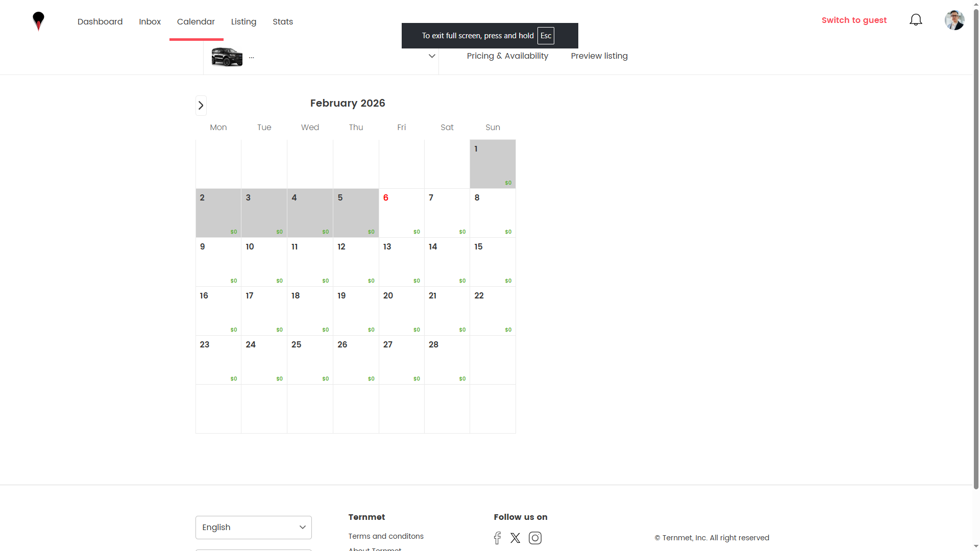Screen dimensions: 980x551
Task: Open the X social media icon
Action: point(514,538)
